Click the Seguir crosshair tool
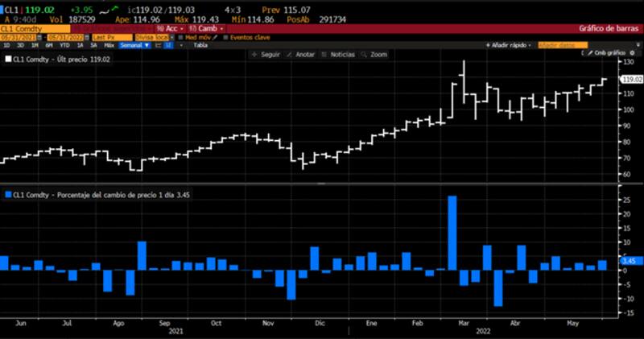 (x=267, y=54)
